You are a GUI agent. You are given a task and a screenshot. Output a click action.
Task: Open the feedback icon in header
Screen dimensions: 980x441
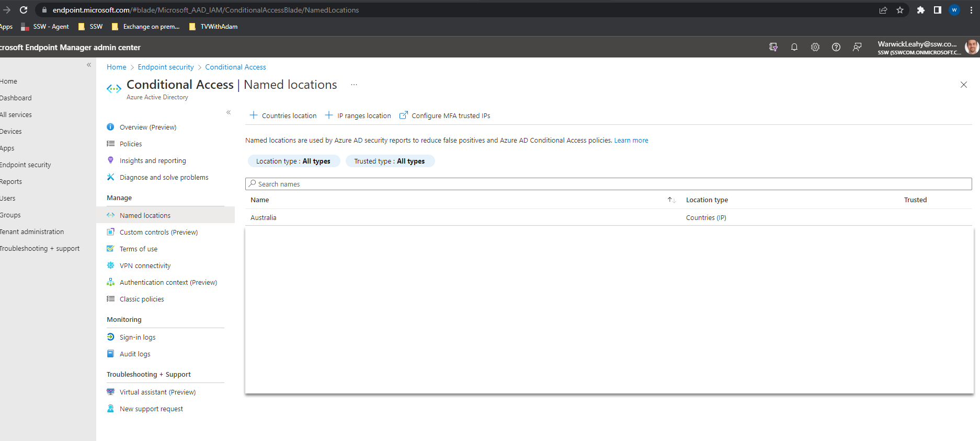pyautogui.click(x=857, y=47)
